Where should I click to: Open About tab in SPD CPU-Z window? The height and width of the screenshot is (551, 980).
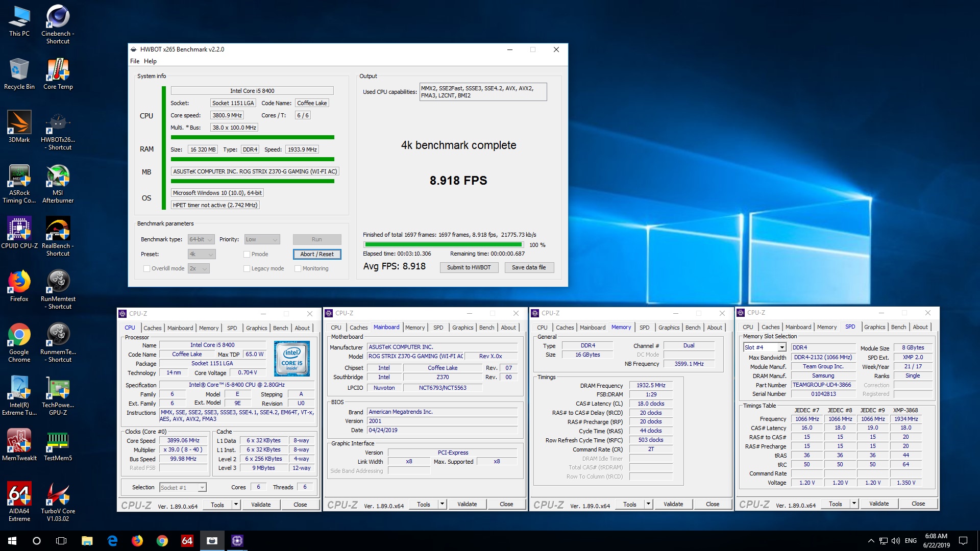[x=920, y=327]
